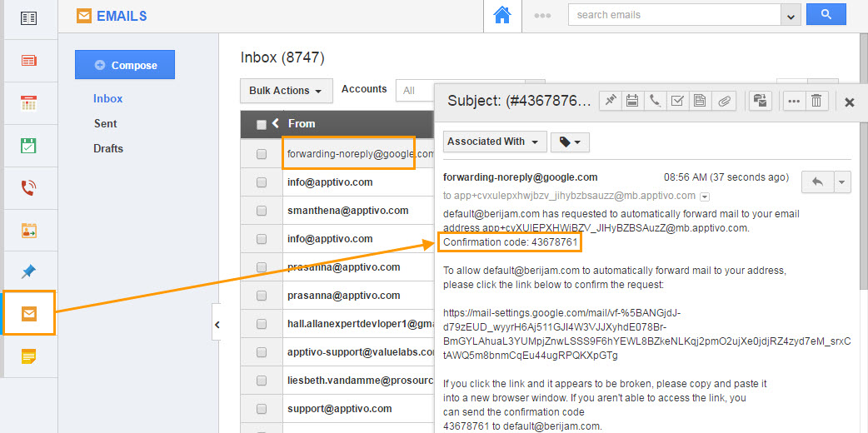868x433 pixels.
Task: Open the Associated With dropdown
Action: [495, 142]
